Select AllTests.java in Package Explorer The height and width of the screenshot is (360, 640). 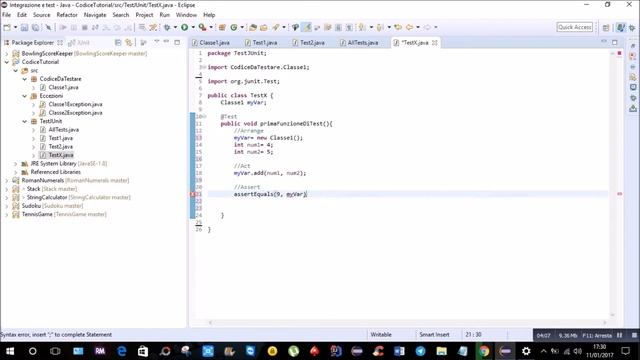tap(59, 130)
